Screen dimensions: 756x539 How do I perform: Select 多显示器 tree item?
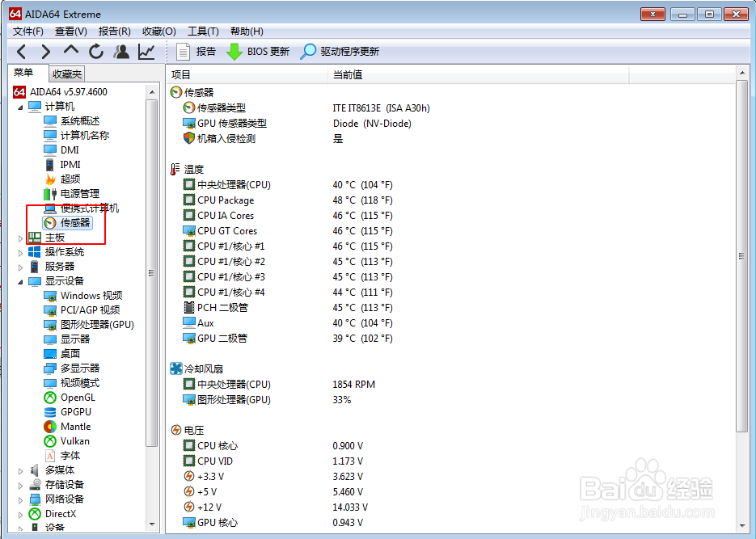71,368
